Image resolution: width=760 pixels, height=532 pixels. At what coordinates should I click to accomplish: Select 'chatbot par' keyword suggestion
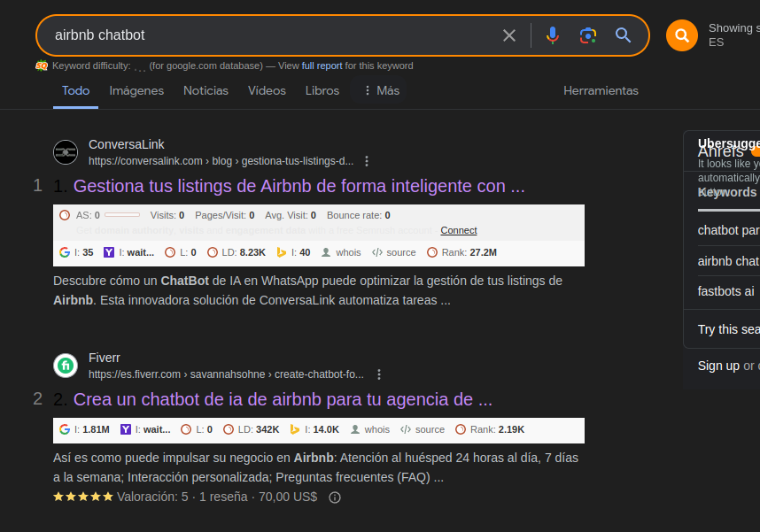tap(728, 231)
